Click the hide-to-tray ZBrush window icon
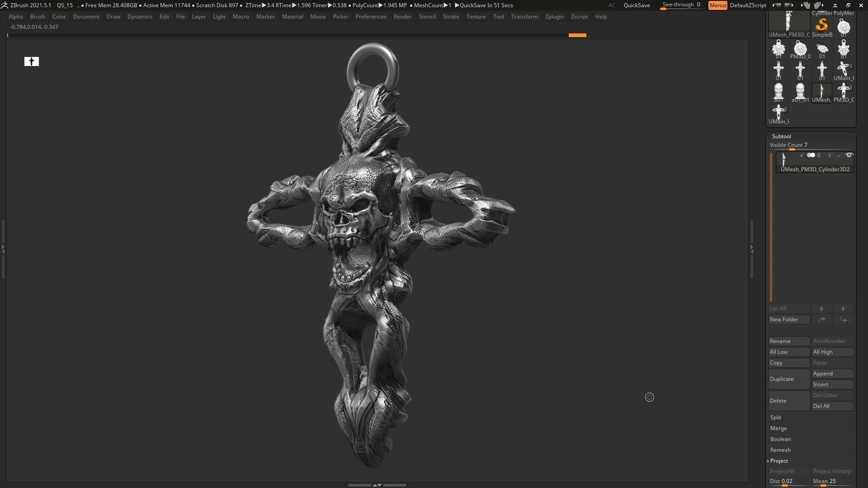The height and width of the screenshot is (488, 868). pyautogui.click(x=835, y=5)
